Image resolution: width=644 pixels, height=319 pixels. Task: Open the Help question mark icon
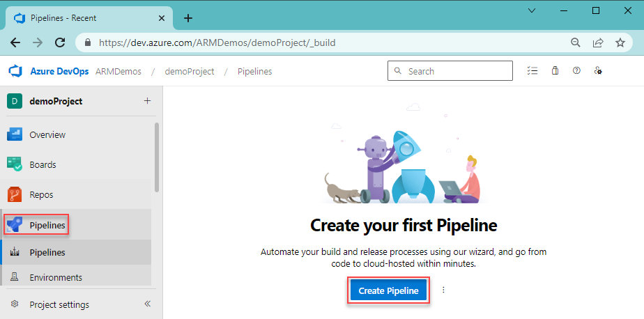[x=576, y=71]
